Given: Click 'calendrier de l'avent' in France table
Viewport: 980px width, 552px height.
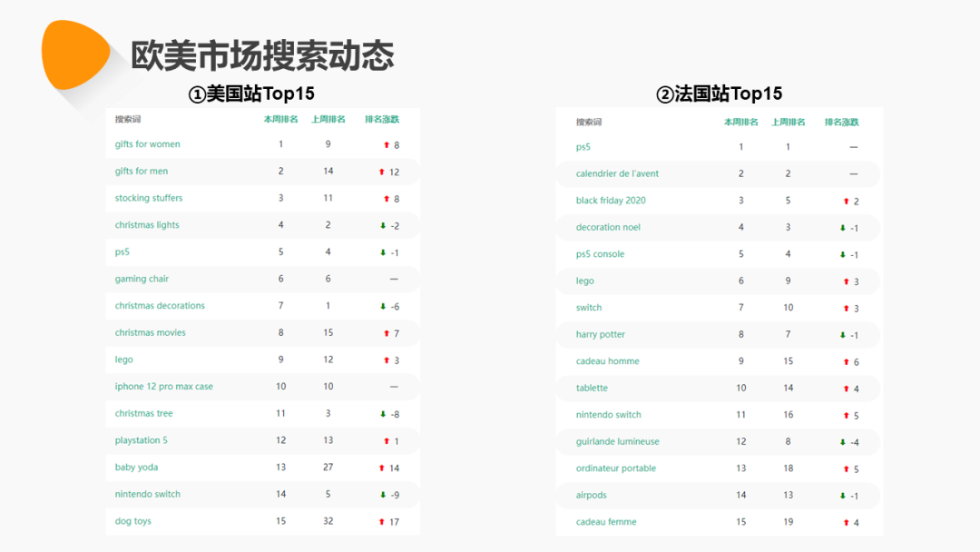Looking at the screenshot, I should pyautogui.click(x=618, y=173).
